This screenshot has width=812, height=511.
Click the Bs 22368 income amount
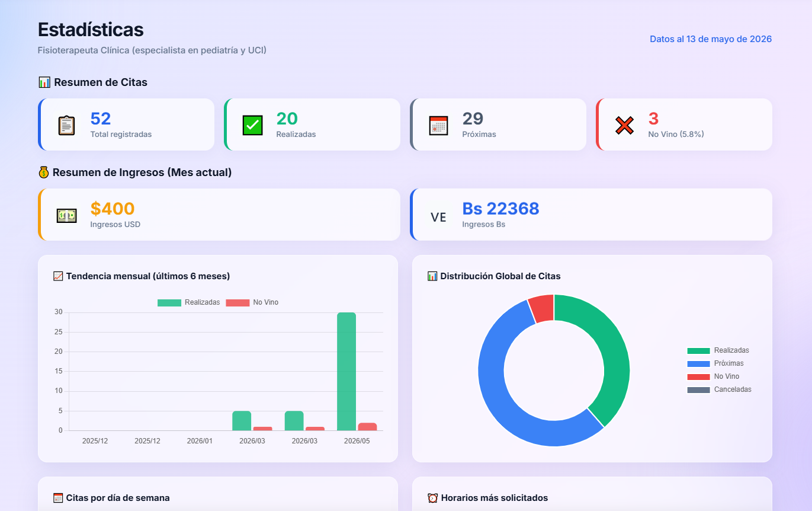[x=501, y=209]
